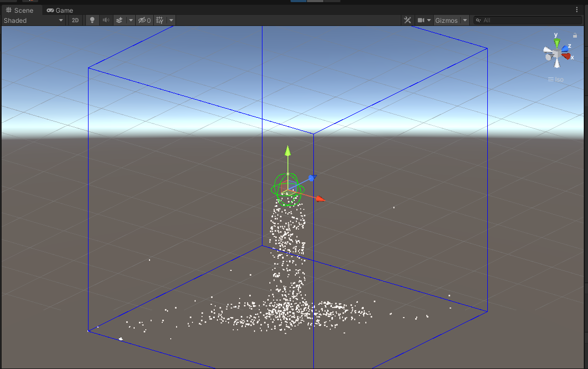Select the Scene tab
The image size is (588, 369).
21,10
